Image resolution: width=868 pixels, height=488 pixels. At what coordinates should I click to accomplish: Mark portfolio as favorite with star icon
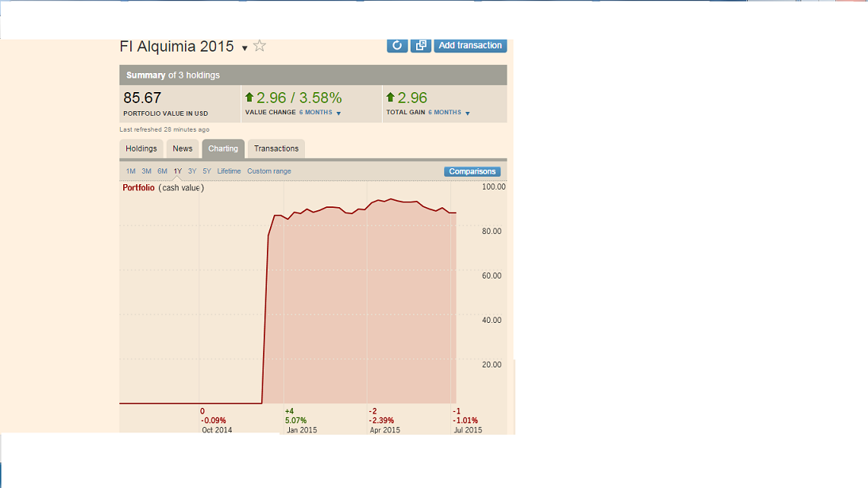coord(260,46)
